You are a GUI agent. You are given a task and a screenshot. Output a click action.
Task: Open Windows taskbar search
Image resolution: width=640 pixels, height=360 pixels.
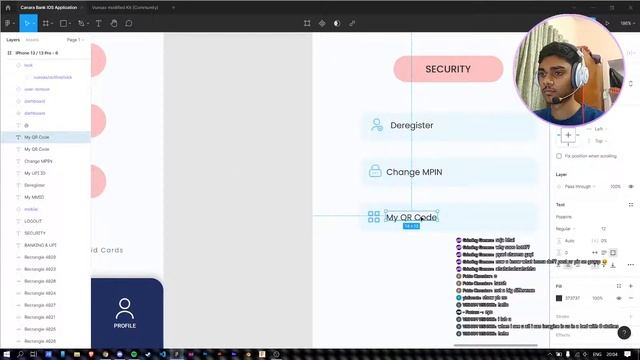coord(20,354)
